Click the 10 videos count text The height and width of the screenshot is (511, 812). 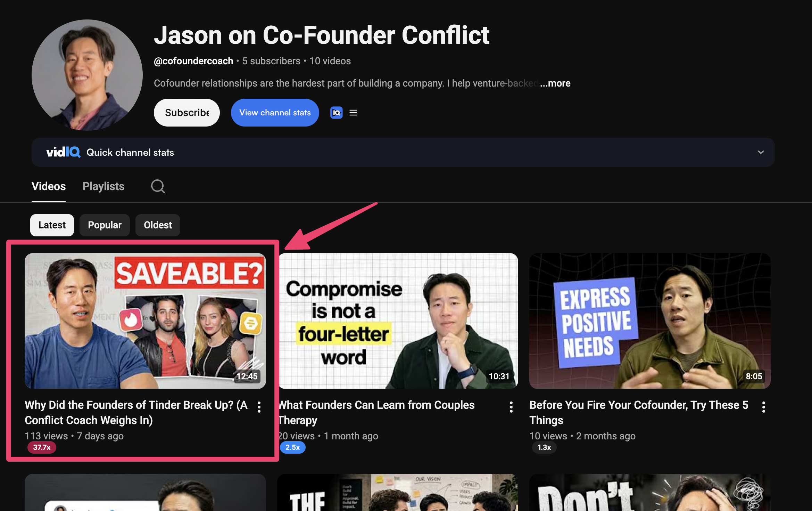[330, 61]
